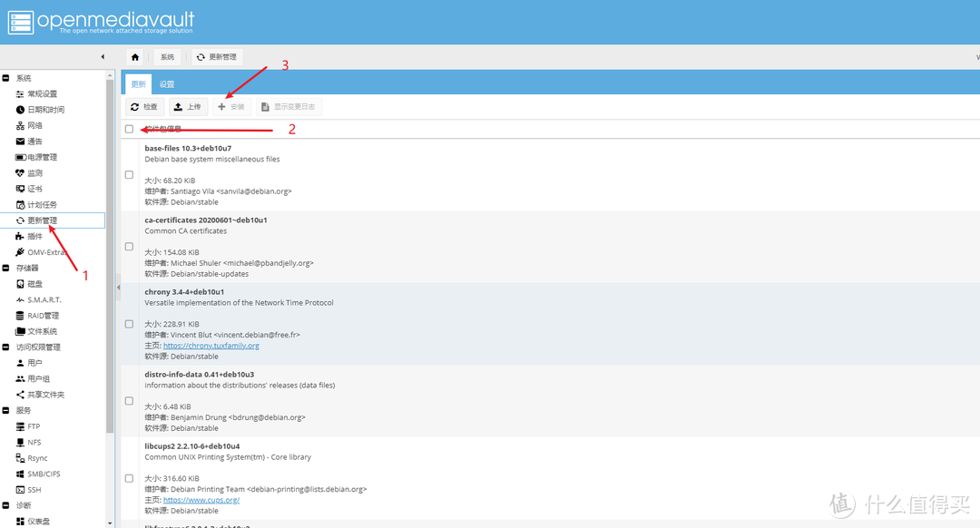The width and height of the screenshot is (980, 528).
Task: Click sidebar scrollbar up arrow
Action: coord(110,75)
